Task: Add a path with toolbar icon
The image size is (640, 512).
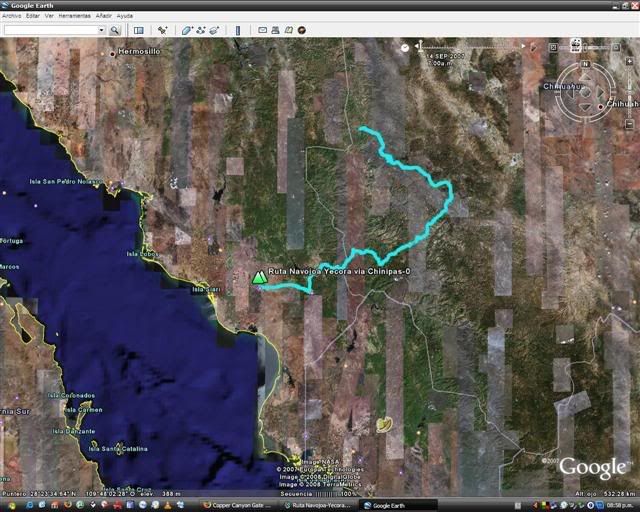Action: click(200, 30)
